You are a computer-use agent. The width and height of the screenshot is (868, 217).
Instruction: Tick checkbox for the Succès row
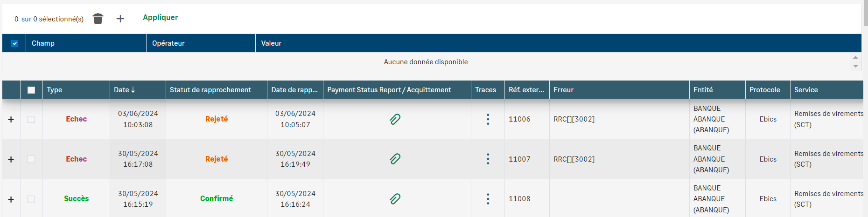coord(31,199)
